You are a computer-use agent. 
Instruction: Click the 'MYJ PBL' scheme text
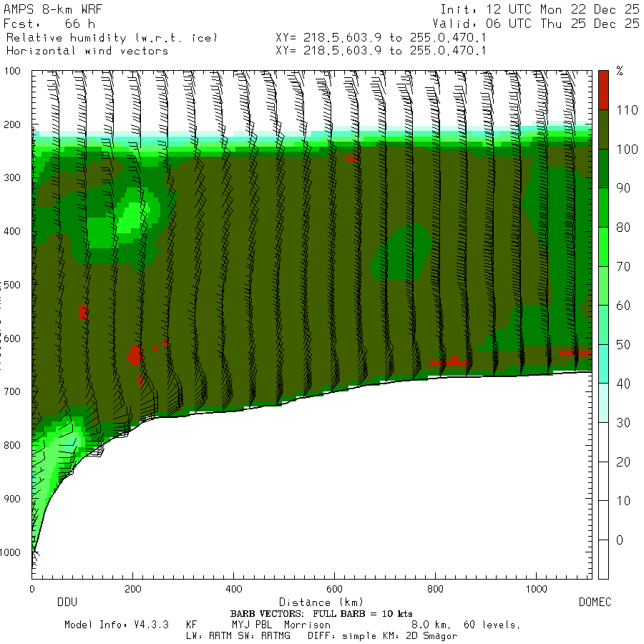(x=252, y=625)
